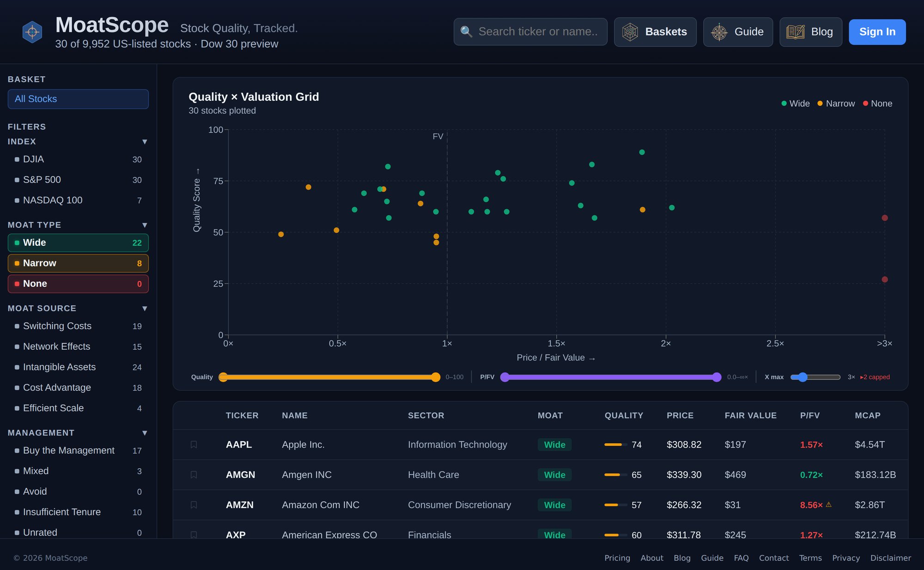The height and width of the screenshot is (570, 924).
Task: Toggle the DJIA index filter
Action: [x=78, y=159]
